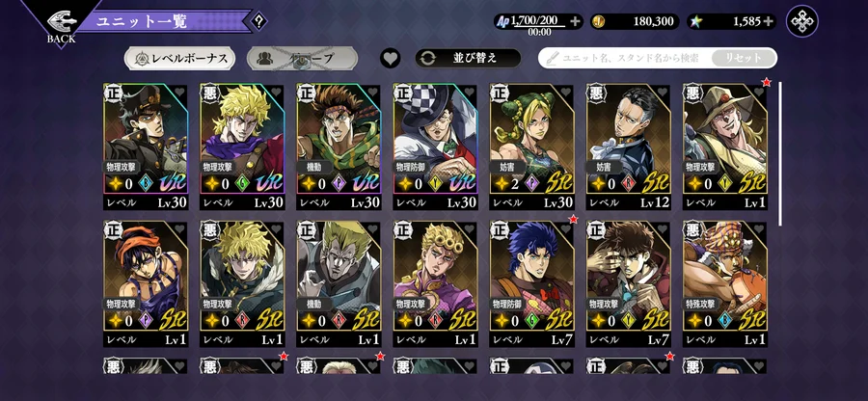Open the question mark help icon
The height and width of the screenshot is (401, 868).
[x=258, y=21]
